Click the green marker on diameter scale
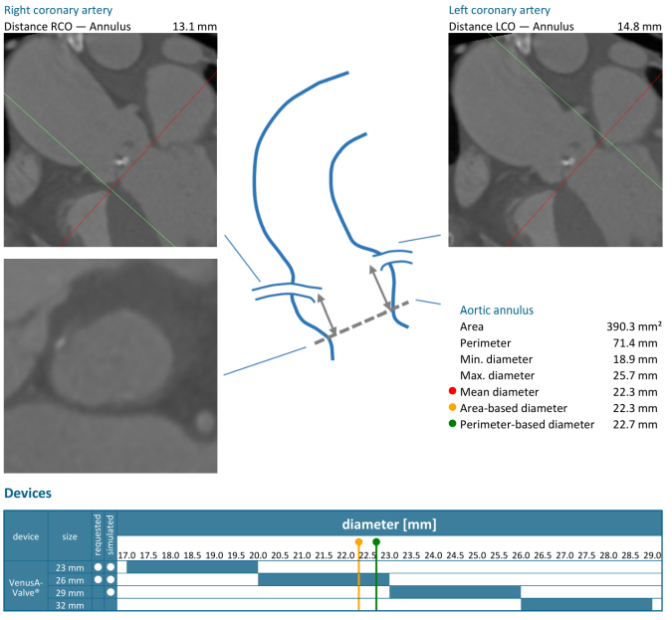The height and width of the screenshot is (620, 672). 375,542
